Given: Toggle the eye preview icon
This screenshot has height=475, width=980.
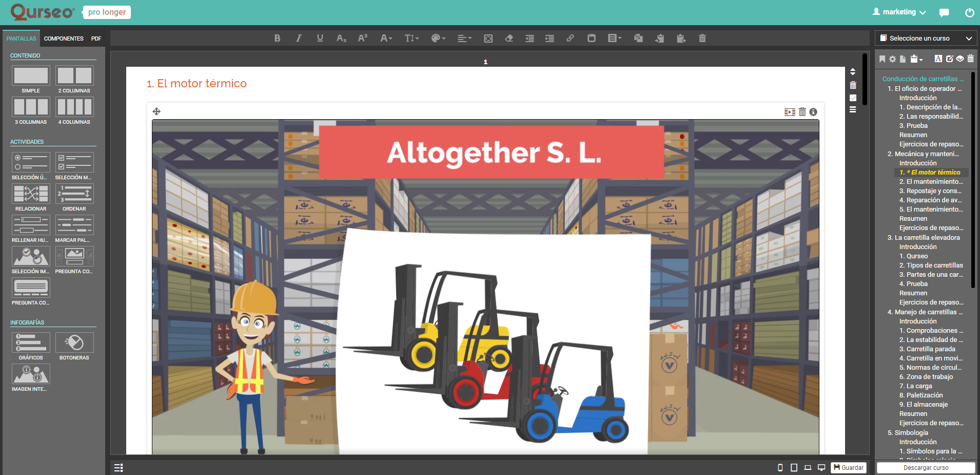Looking at the screenshot, I should [960, 59].
